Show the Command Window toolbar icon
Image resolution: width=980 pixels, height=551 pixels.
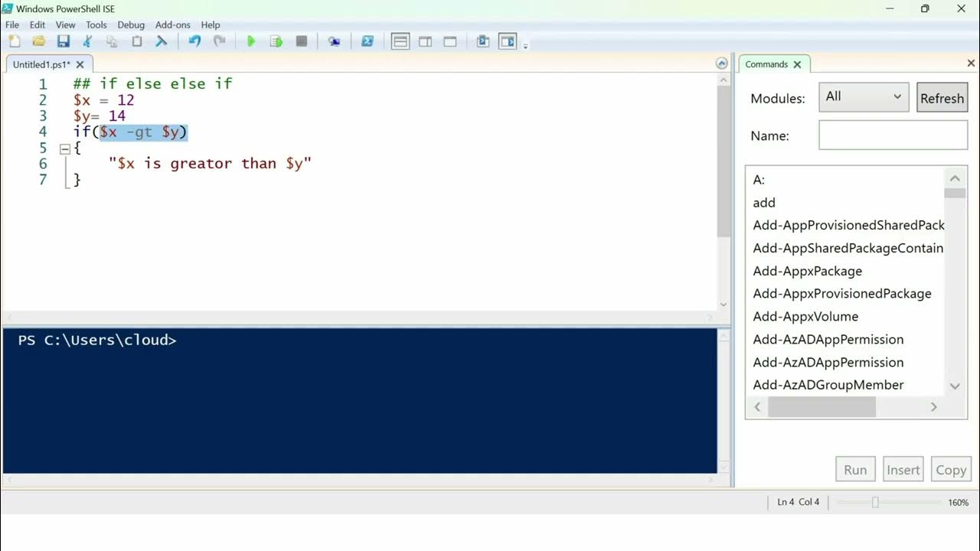click(483, 41)
